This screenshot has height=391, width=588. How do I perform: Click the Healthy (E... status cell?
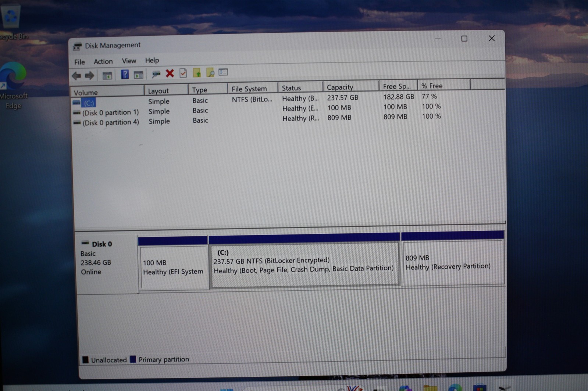300,108
